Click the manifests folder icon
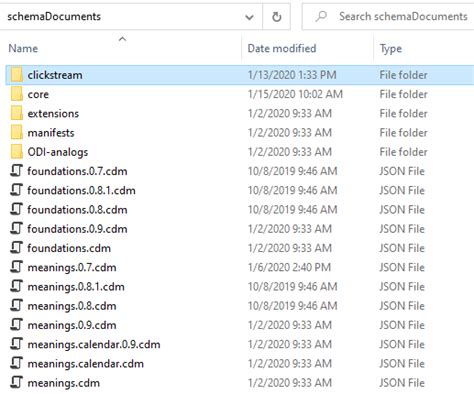This screenshot has width=474, height=394. click(17, 133)
